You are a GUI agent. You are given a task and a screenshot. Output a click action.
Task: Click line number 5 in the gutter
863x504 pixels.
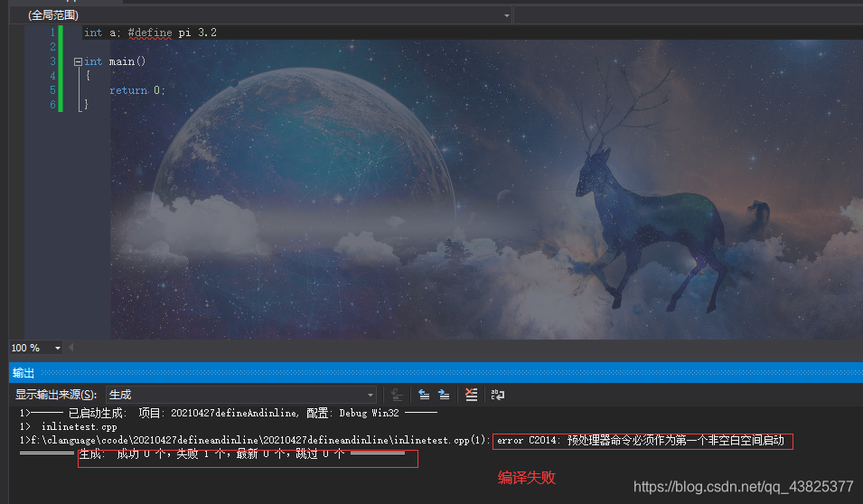52,89
